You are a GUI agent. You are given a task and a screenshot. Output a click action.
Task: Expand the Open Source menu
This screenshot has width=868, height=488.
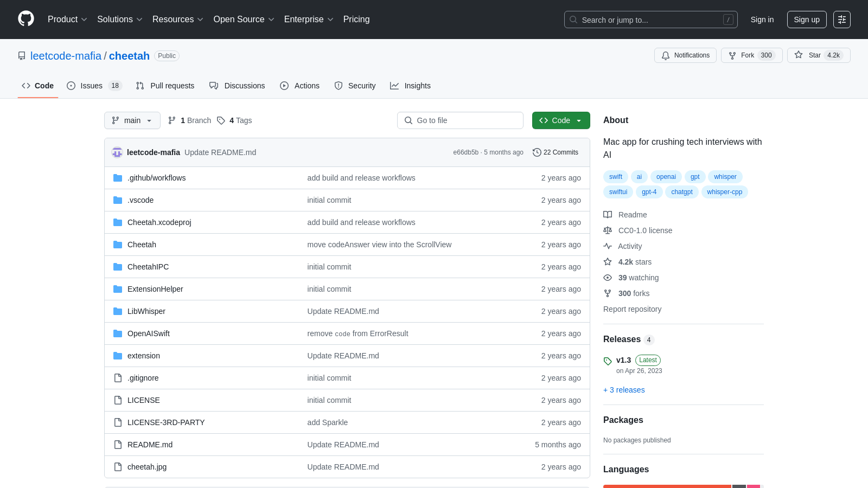244,19
